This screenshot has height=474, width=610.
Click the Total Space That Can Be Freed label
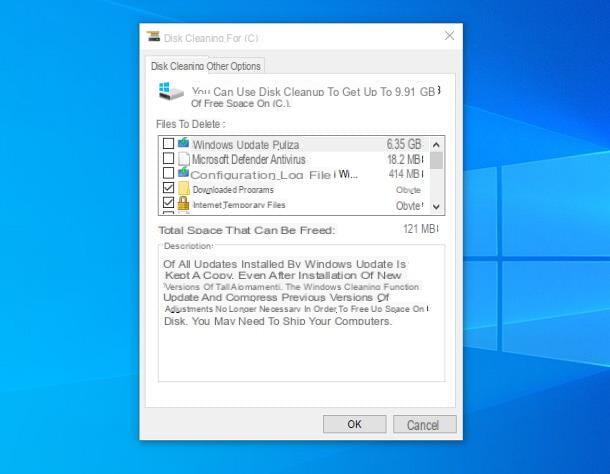(x=247, y=230)
